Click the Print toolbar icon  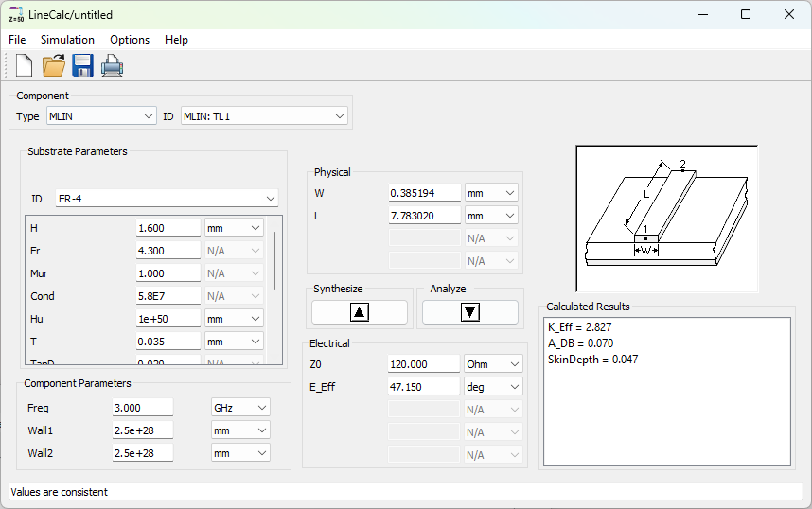coord(112,66)
